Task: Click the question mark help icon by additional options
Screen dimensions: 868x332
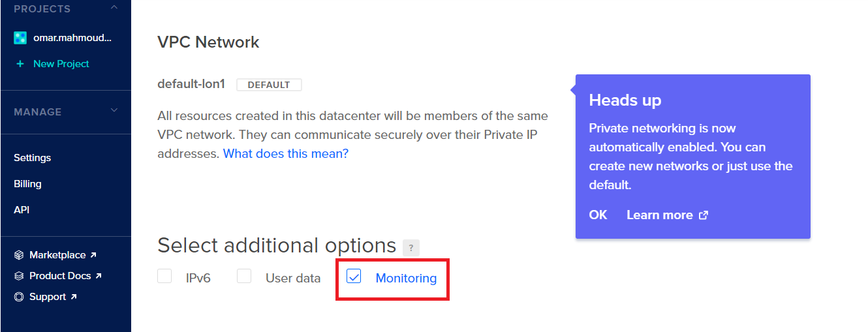Action: pos(411,248)
